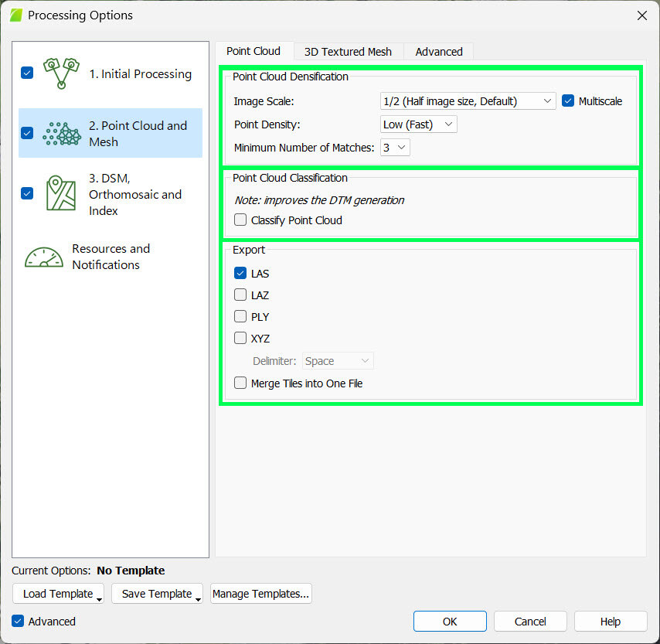Confirm settings with the OK button
This screenshot has width=660, height=644.
point(450,621)
